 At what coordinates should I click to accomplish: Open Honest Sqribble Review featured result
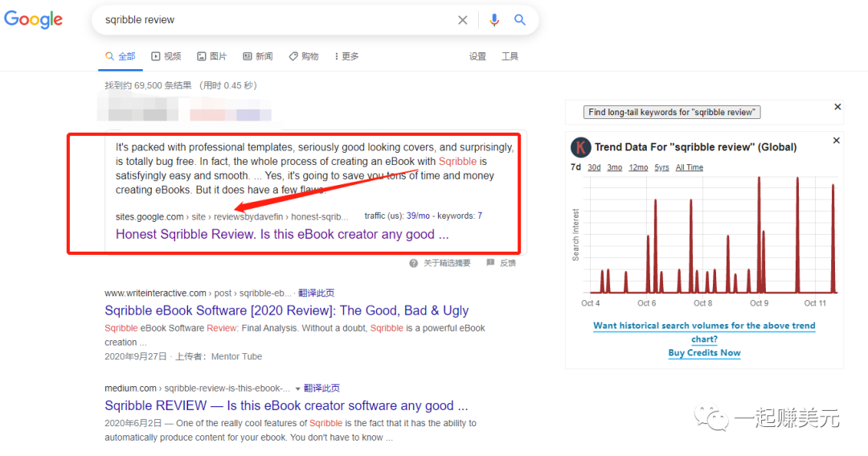282,234
